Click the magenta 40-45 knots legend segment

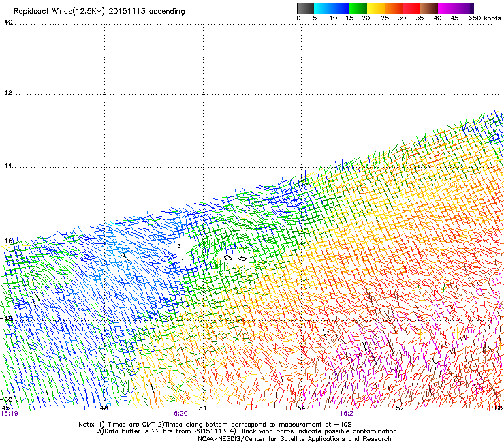(447, 8)
